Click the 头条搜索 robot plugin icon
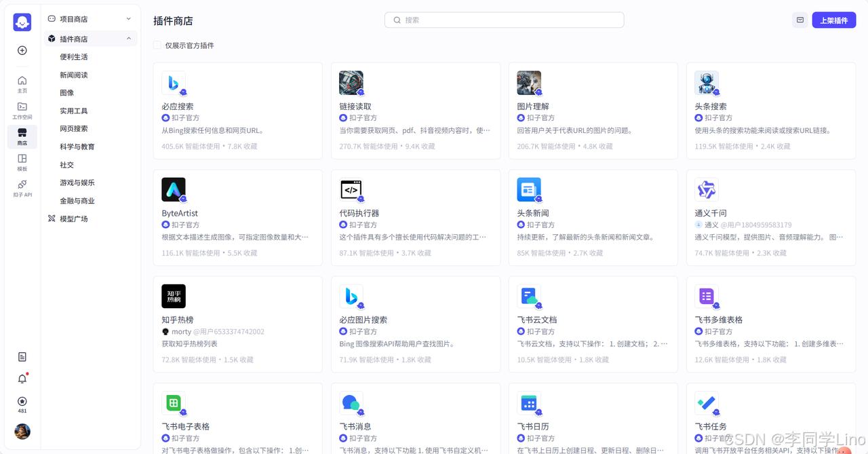868x454 pixels. (707, 83)
